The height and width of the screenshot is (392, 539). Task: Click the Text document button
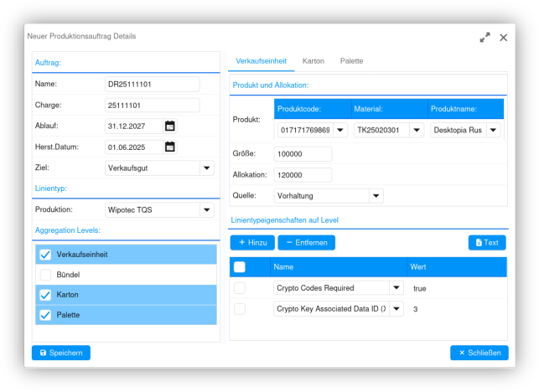[486, 242]
